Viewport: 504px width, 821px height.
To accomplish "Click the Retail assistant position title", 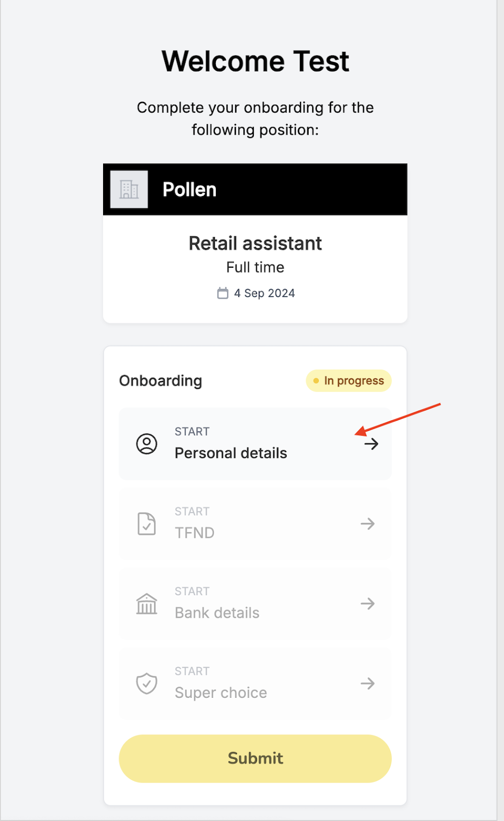I will coord(255,243).
